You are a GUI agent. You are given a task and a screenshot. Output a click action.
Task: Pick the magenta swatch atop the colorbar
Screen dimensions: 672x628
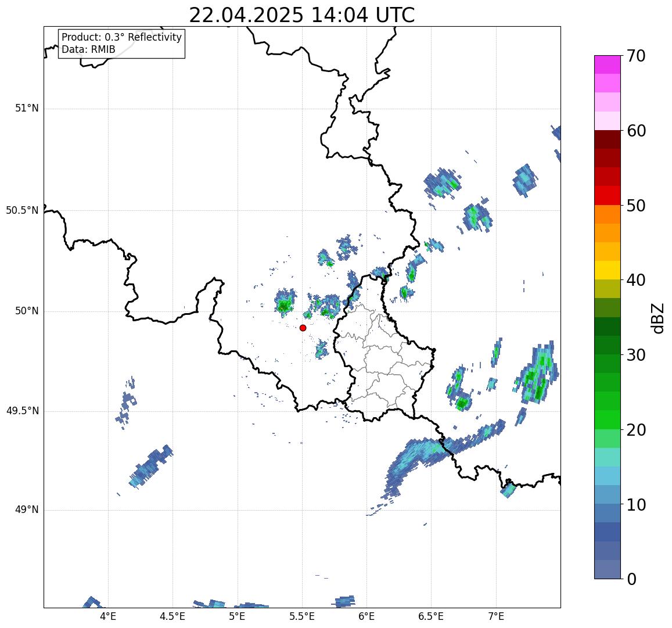[x=608, y=64]
